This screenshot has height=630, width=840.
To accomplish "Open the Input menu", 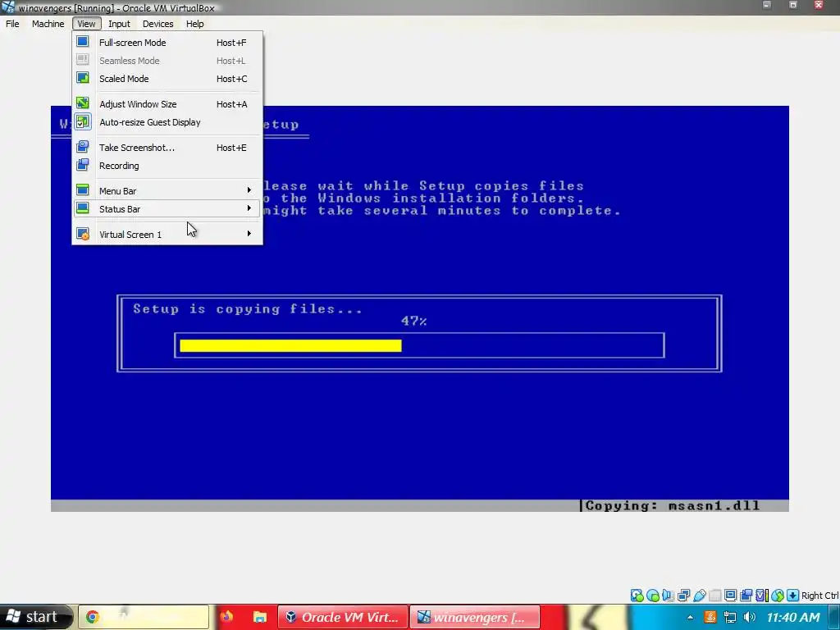I will click(119, 24).
